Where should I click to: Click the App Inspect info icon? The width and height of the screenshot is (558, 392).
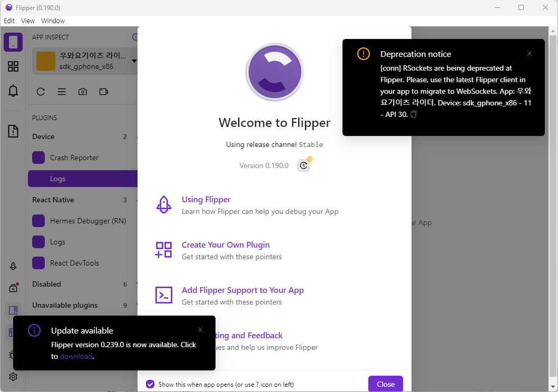(135, 37)
